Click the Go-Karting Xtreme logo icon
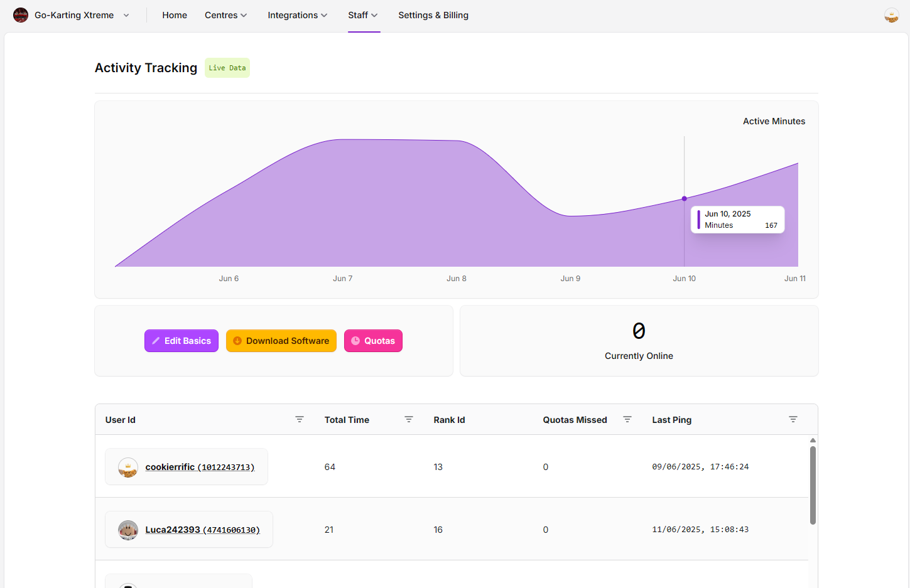Image resolution: width=910 pixels, height=588 pixels. [x=21, y=15]
